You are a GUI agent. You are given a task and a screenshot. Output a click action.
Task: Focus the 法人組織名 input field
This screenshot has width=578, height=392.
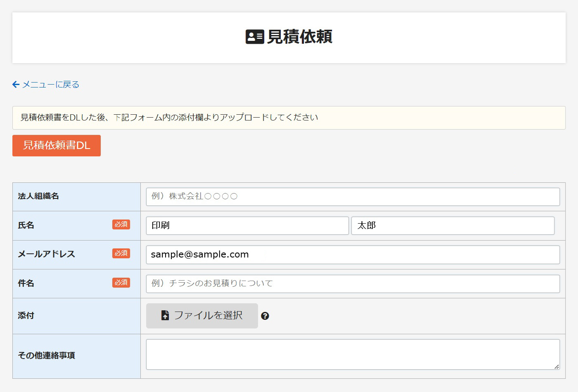tap(353, 197)
